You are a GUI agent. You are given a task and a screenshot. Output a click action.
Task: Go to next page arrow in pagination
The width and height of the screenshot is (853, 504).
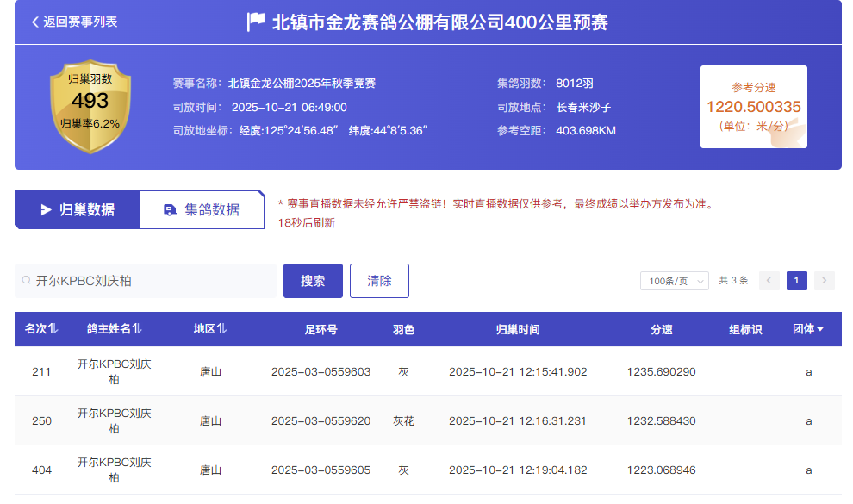point(825,281)
